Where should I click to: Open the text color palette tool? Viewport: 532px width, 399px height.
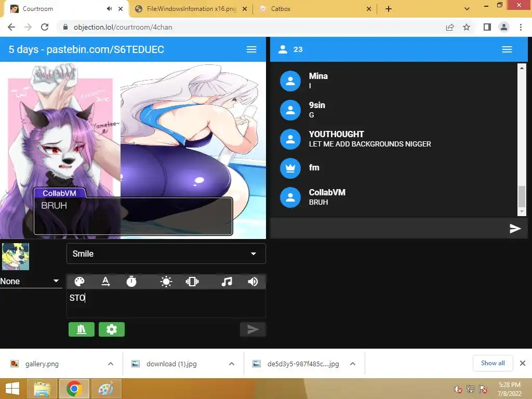point(79,282)
